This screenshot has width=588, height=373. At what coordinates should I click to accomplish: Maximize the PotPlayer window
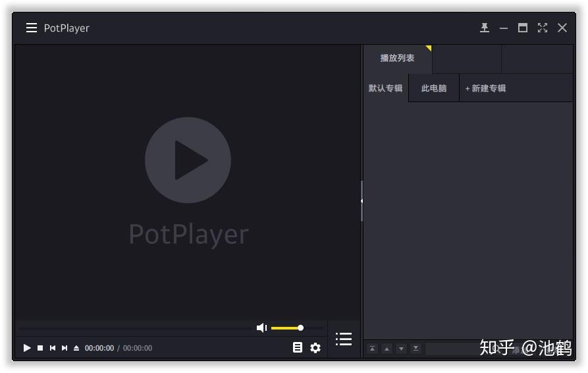click(x=523, y=28)
